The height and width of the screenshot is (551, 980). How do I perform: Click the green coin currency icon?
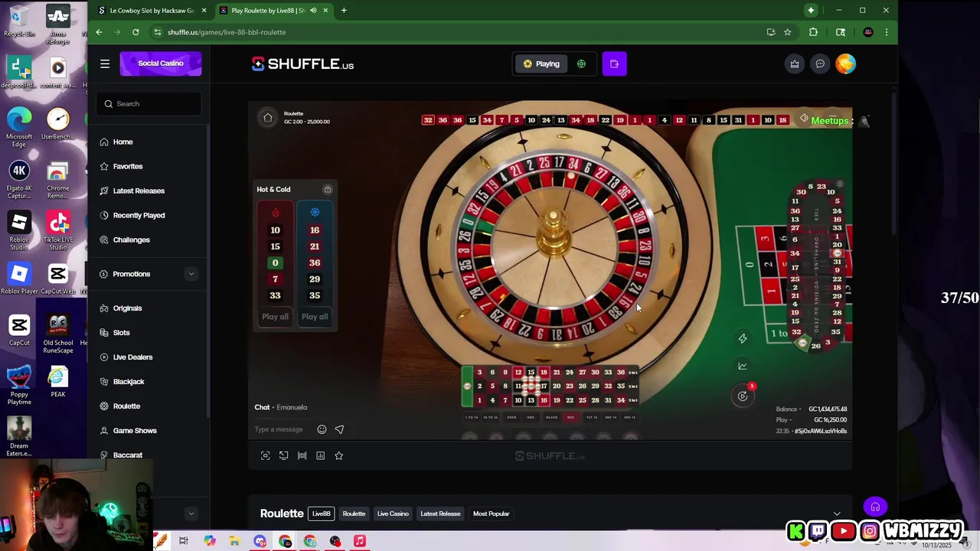(581, 64)
